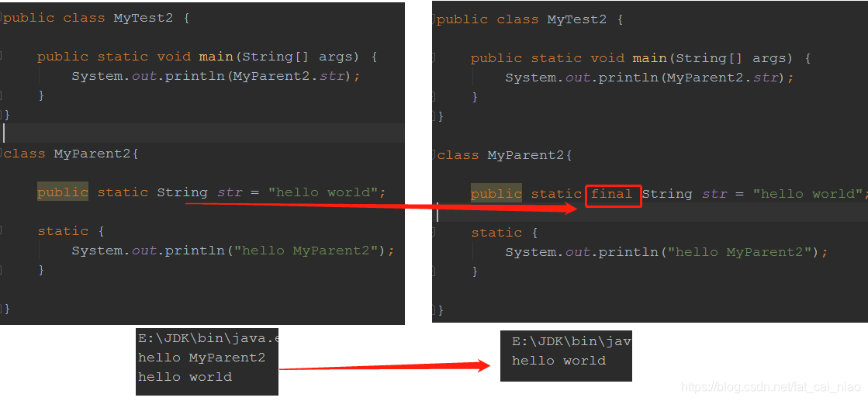Collapse static block fold marker in right editor
The width and height of the screenshot is (868, 401).
tap(434, 233)
